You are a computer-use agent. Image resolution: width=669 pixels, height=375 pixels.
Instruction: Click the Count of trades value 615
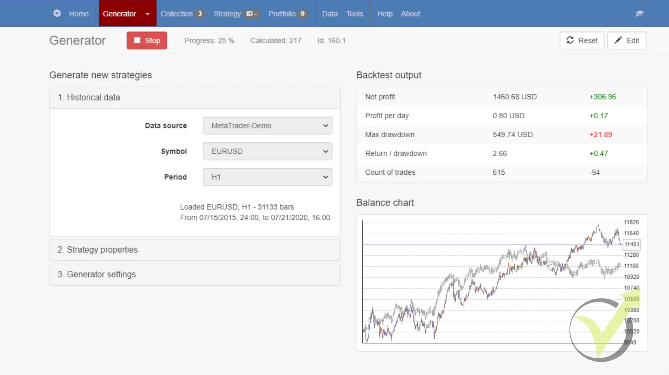(x=498, y=172)
